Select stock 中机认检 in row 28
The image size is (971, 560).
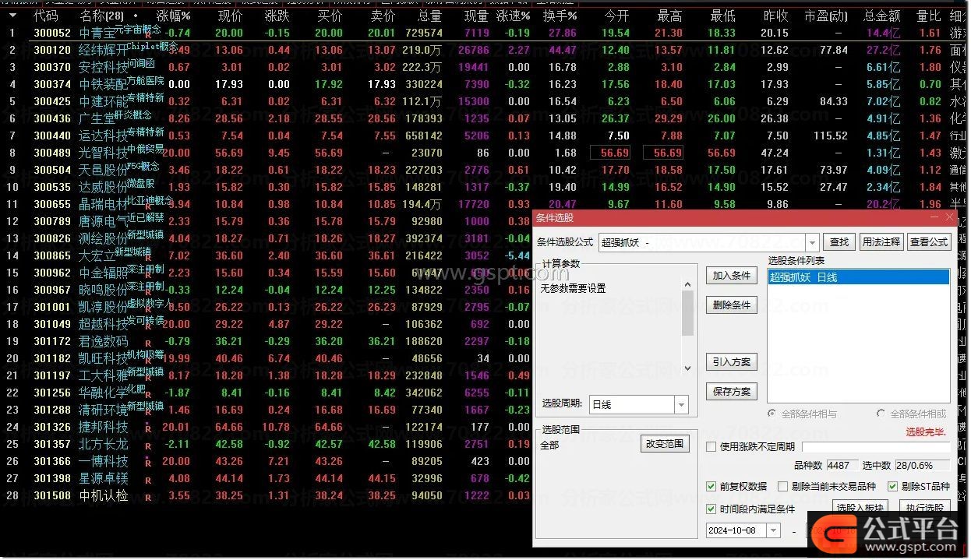pos(103,495)
